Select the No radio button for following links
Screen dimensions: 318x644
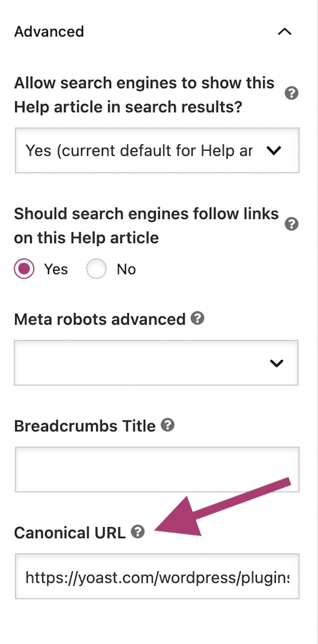coord(96,269)
